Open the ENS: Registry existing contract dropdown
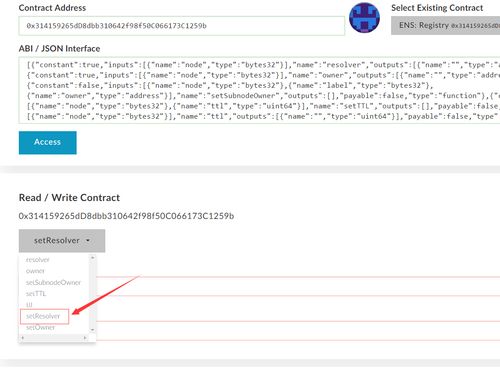This screenshot has width=500, height=377. pyautogui.click(x=446, y=25)
